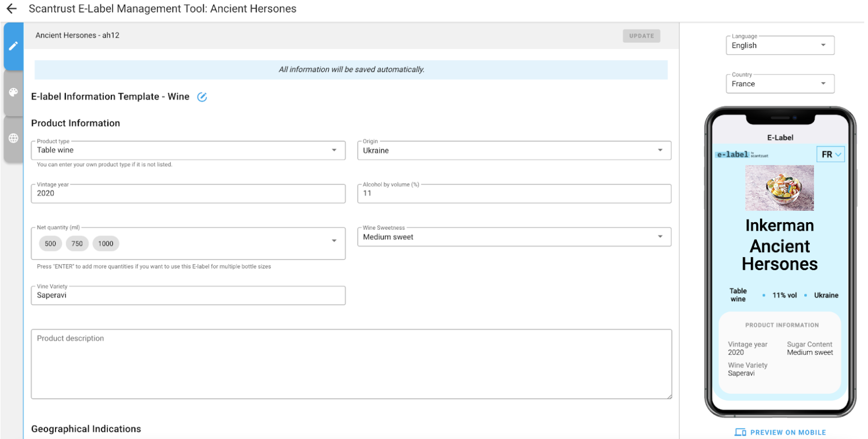
Task: Click the 'Press ENTER to add more quantities' hint
Action: coord(154,266)
